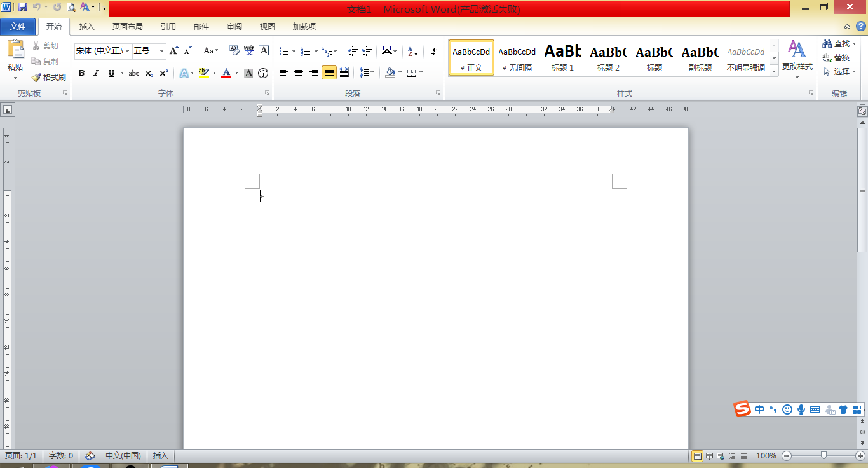Open the Sogou soft keyboard icon
The image size is (868, 468).
(815, 410)
